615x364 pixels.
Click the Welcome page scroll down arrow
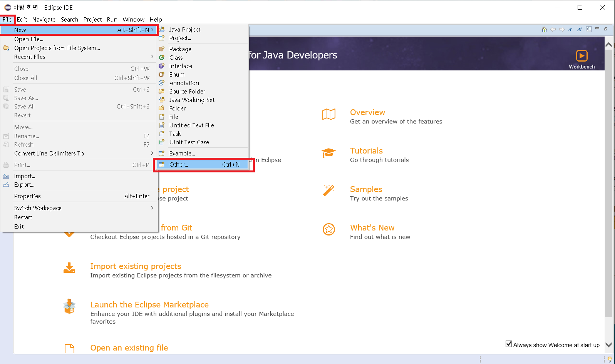(x=608, y=345)
